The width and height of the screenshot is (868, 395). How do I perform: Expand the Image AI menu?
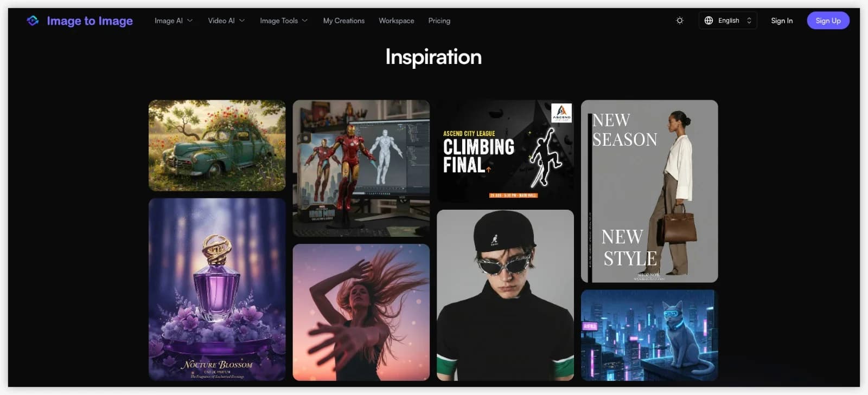174,21
